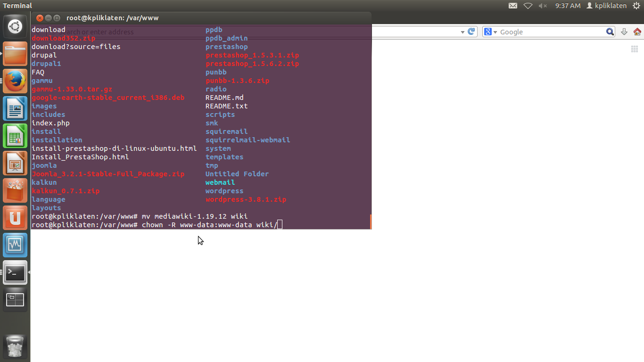Open the clock showing 9:37 AM
Screen dimensions: 644x362
(x=568, y=6)
